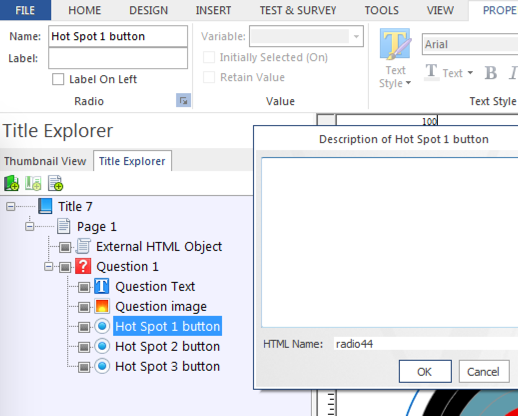The height and width of the screenshot is (416, 518).
Task: Click the Hot Spot 1 radio icon
Action: [x=102, y=326]
